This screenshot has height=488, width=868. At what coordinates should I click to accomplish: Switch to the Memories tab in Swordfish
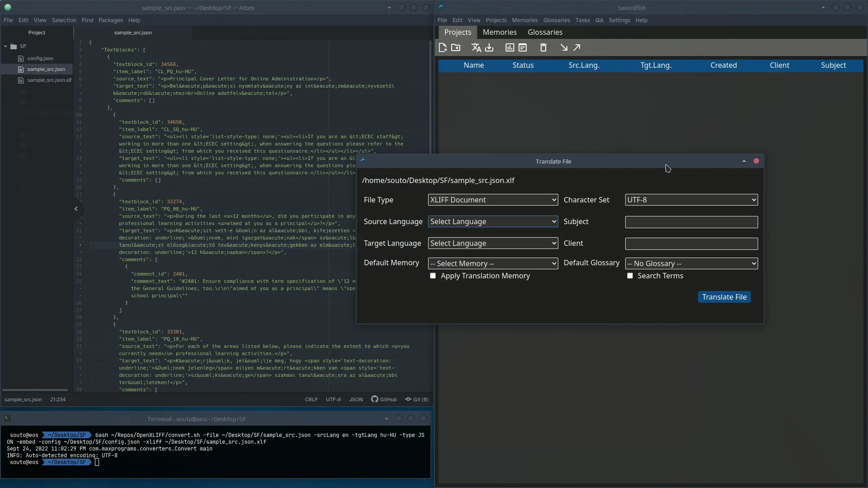pyautogui.click(x=500, y=32)
